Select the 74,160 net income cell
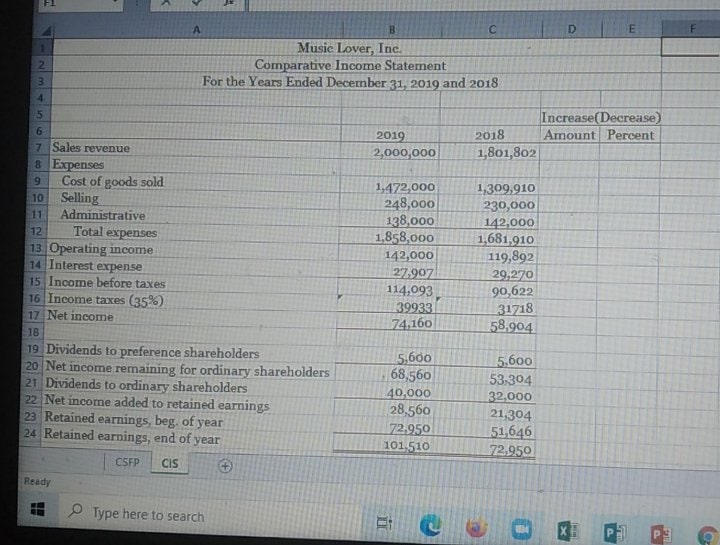The width and height of the screenshot is (720, 545). 411,324
